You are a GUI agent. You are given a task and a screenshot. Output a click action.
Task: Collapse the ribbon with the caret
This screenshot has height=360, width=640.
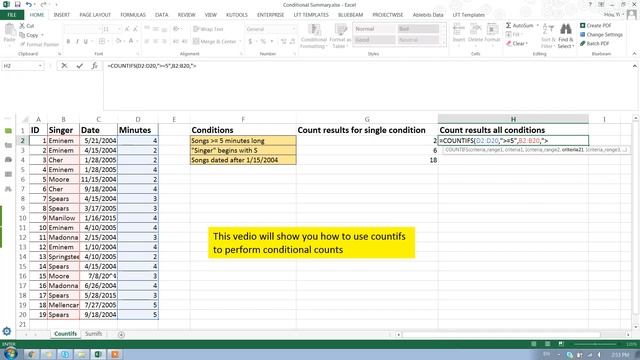(634, 53)
